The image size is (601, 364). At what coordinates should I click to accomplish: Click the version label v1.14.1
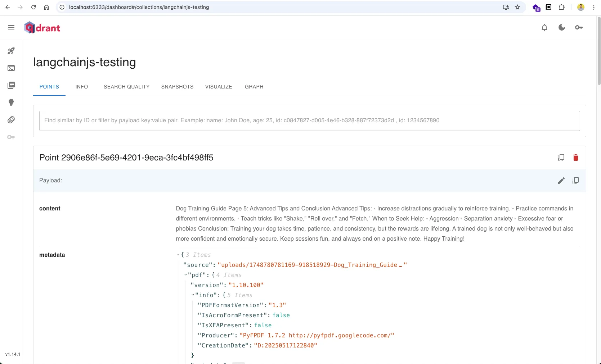click(x=13, y=354)
